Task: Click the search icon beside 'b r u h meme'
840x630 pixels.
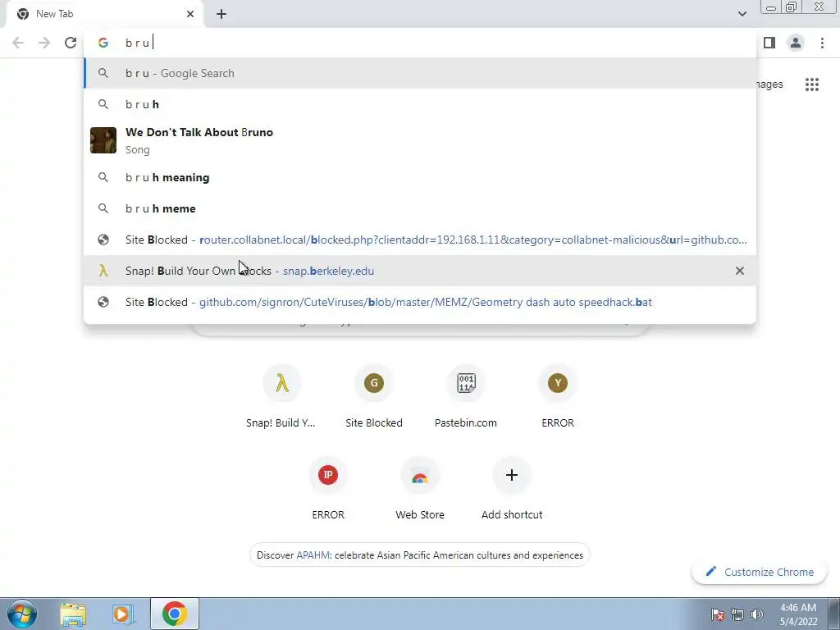Action: click(x=103, y=208)
